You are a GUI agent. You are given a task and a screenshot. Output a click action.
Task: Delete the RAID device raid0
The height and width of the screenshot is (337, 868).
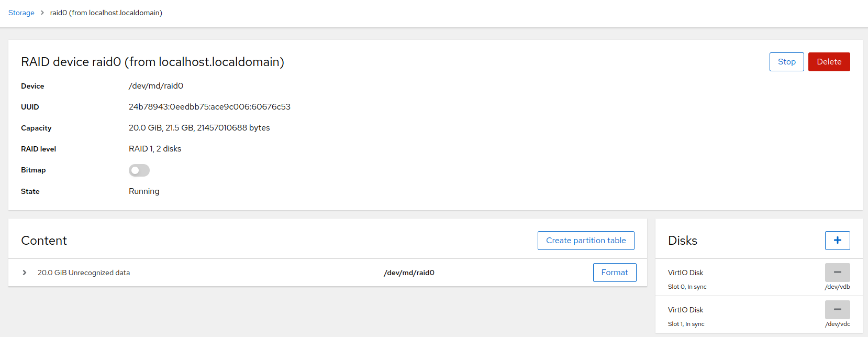[x=829, y=62]
